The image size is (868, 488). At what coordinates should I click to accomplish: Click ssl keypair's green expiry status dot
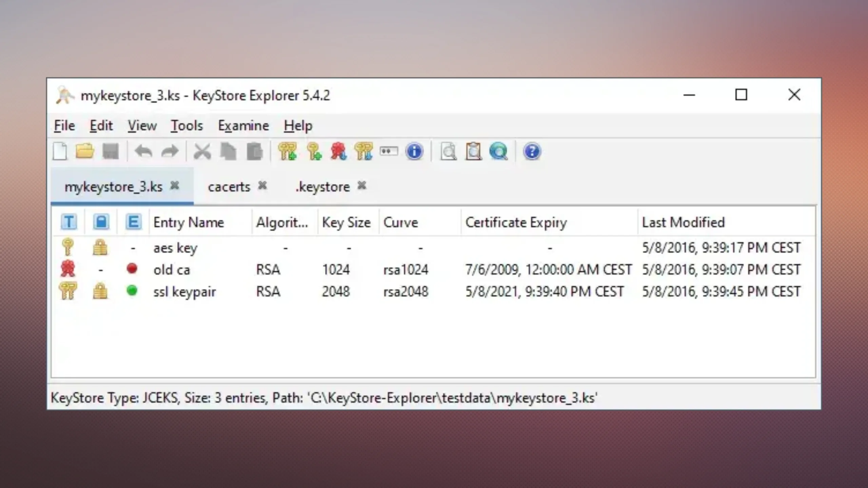(132, 290)
